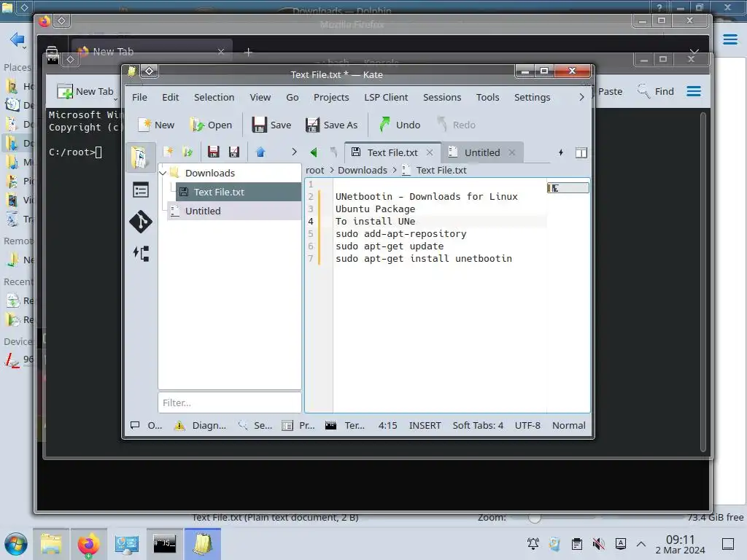The width and height of the screenshot is (747, 560).
Task: Open the Git sidebar panel icon
Action: pyautogui.click(x=141, y=222)
